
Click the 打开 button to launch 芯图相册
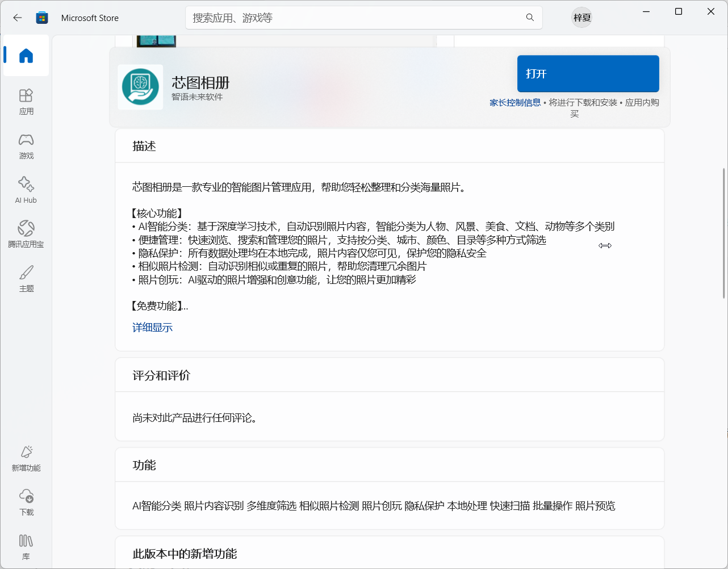pos(588,73)
